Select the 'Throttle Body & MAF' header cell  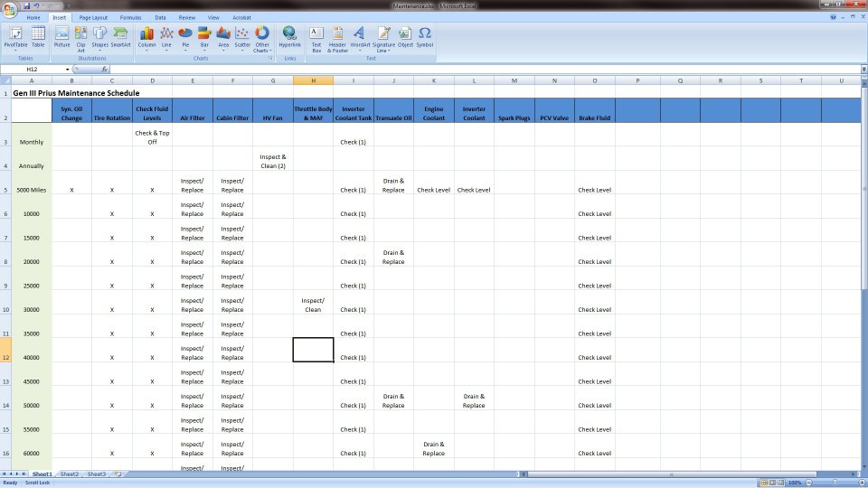[314, 110]
